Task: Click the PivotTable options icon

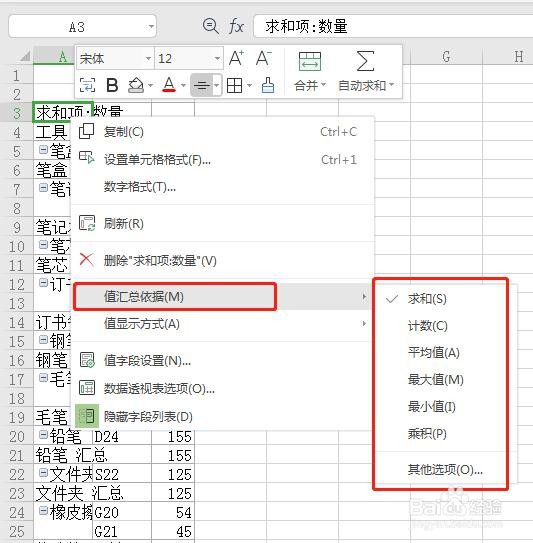Action: [87, 388]
